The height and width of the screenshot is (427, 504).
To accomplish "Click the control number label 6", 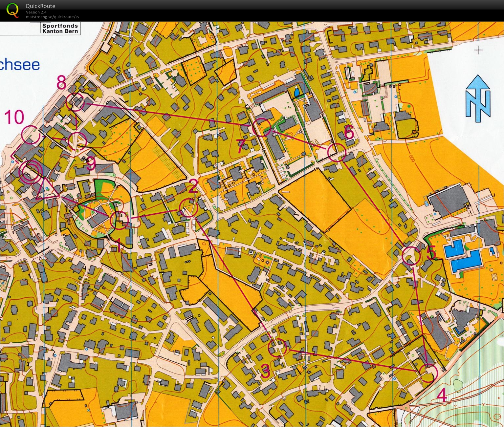I will pos(349,133).
